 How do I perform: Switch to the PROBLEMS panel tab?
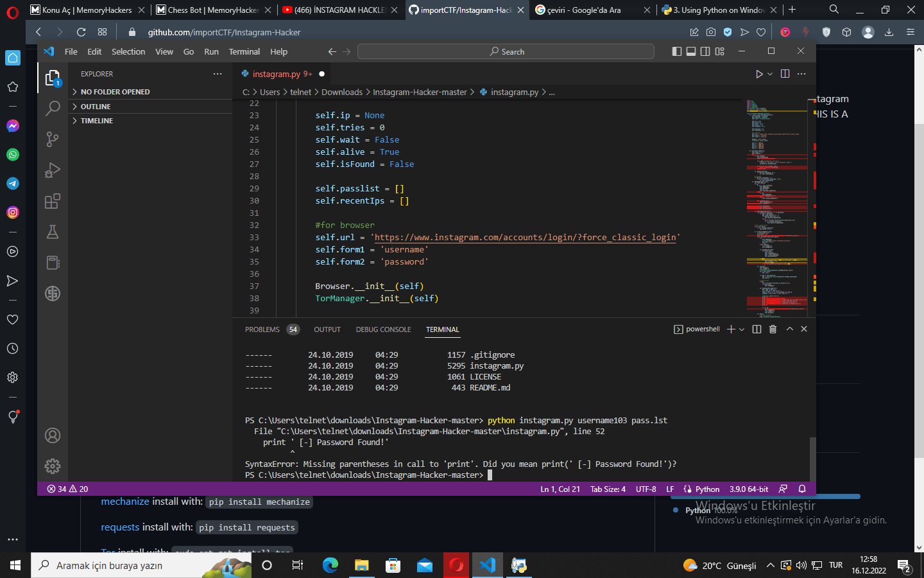tap(262, 329)
